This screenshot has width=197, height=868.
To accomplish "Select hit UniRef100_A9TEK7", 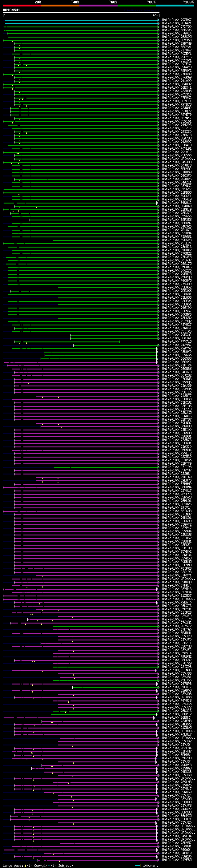I will 176,64.
